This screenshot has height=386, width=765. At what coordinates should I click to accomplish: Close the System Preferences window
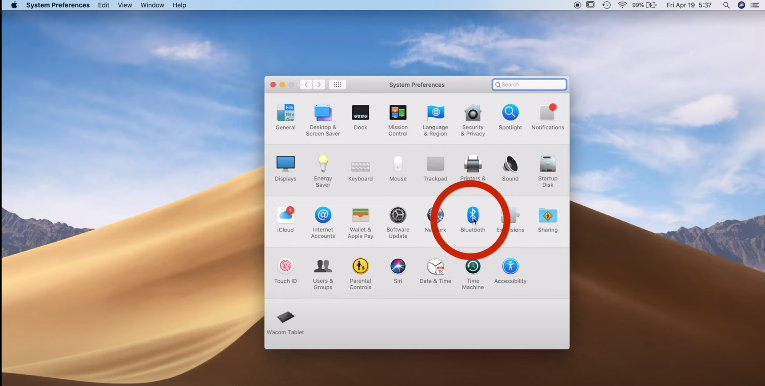click(x=273, y=84)
